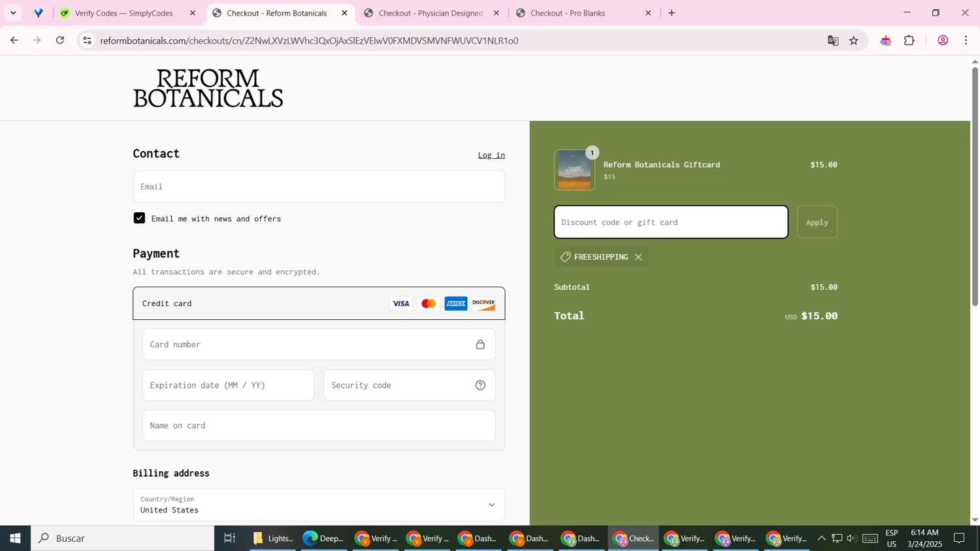Bookmark this page with the star icon

coord(854,40)
